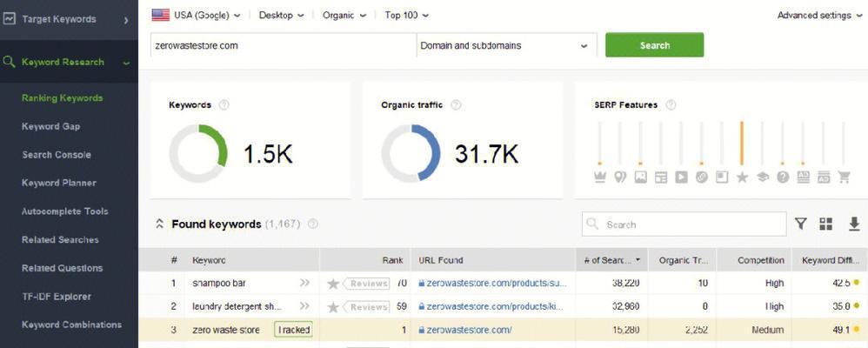This screenshot has width=868, height=348.
Task: Expand Target Keywords arrow
Action: click(x=126, y=20)
